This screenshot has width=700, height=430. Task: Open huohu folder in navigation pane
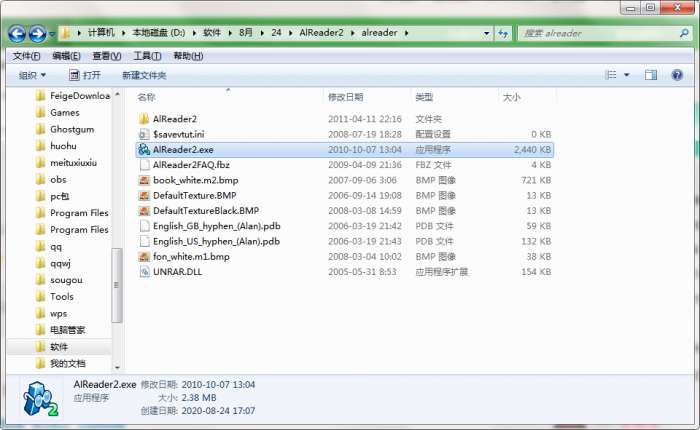click(x=56, y=146)
